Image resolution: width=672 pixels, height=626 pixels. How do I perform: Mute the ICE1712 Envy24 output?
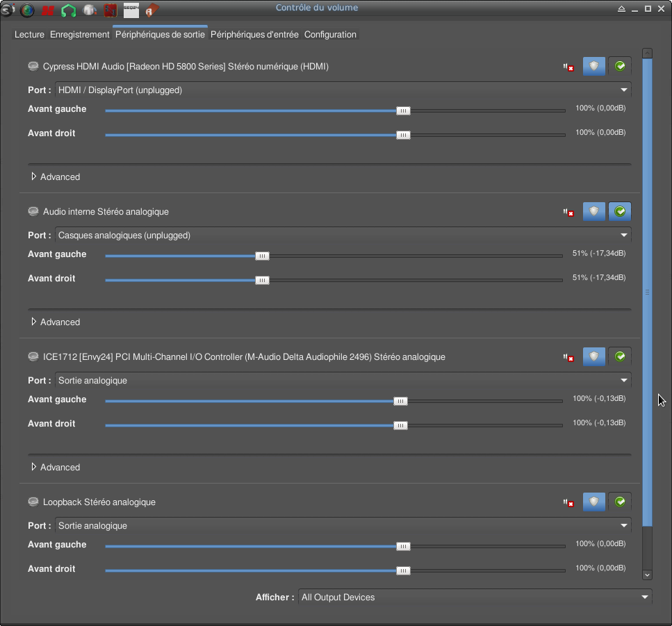[568, 357]
